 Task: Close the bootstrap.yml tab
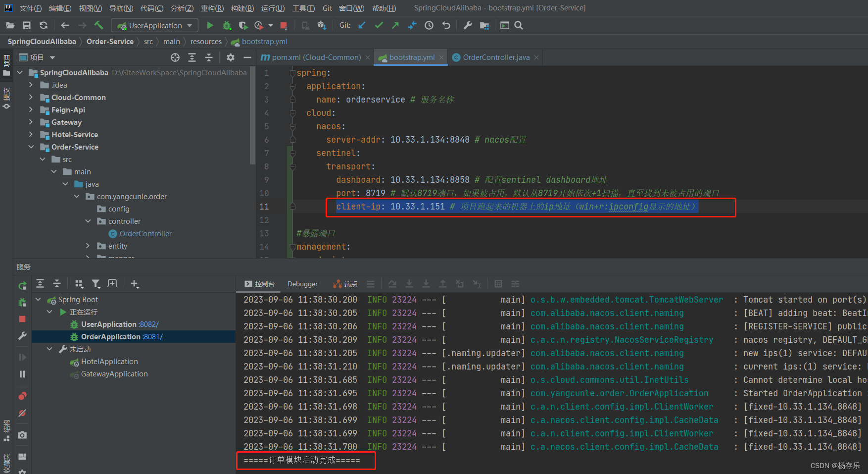point(441,57)
